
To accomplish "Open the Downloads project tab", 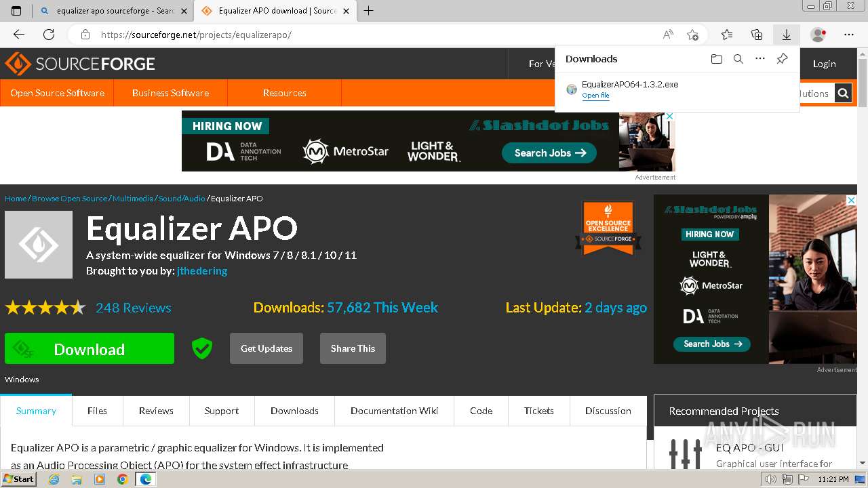I will coord(294,411).
